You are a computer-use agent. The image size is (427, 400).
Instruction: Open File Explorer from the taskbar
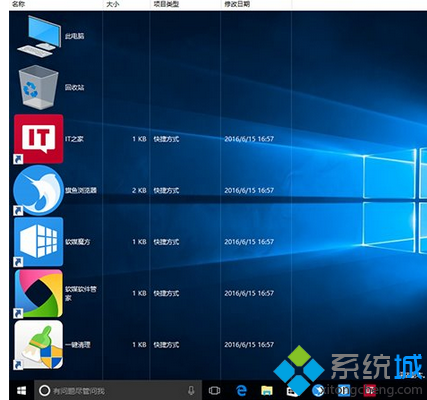(267, 390)
